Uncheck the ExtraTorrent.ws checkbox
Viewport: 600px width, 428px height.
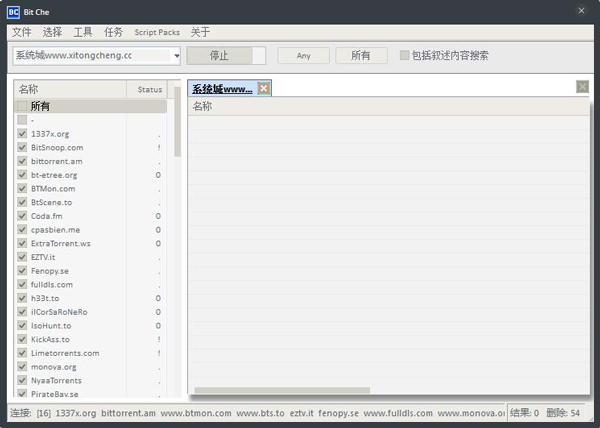pyautogui.click(x=22, y=244)
